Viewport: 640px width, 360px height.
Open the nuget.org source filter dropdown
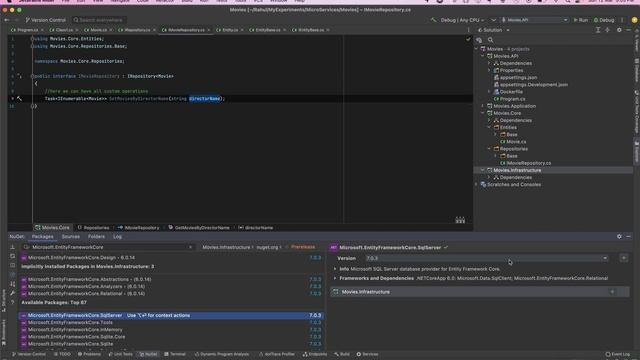point(269,247)
